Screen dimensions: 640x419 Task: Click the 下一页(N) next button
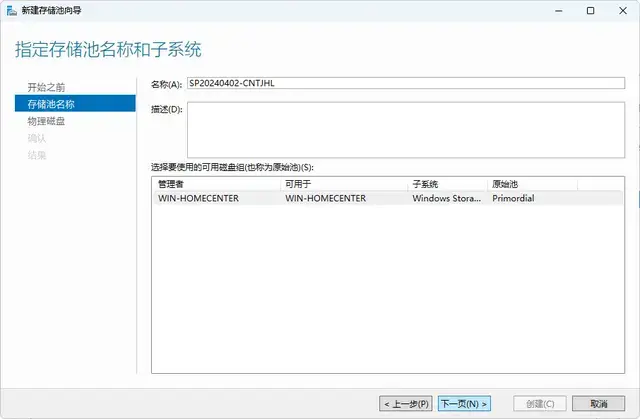pyautogui.click(x=464, y=404)
